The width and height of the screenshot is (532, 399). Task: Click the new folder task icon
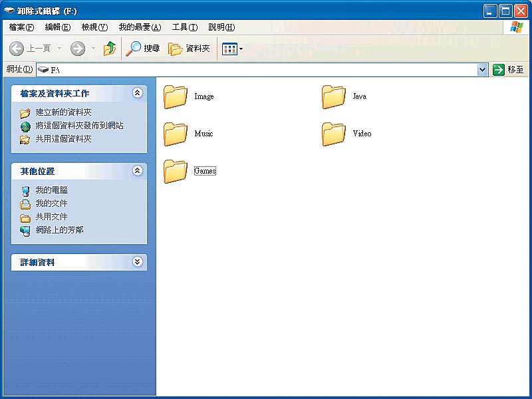[25, 112]
